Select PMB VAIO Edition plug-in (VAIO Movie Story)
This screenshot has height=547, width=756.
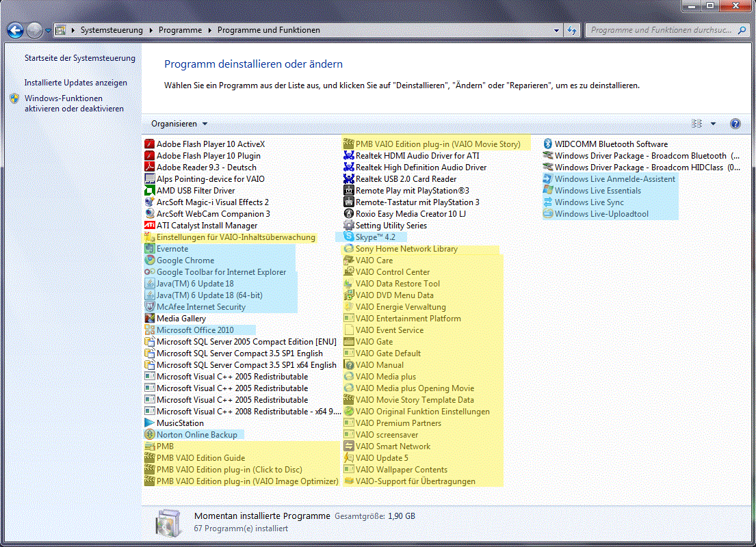point(432,144)
